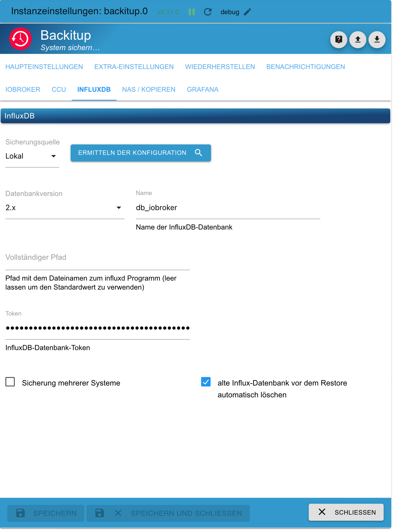
Task: Click the InfluxDB section header
Action: (195, 116)
